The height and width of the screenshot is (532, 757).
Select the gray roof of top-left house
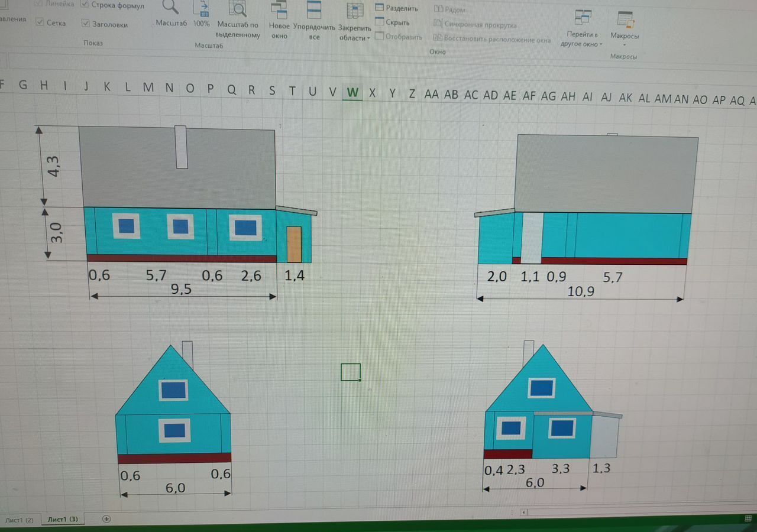point(177,167)
